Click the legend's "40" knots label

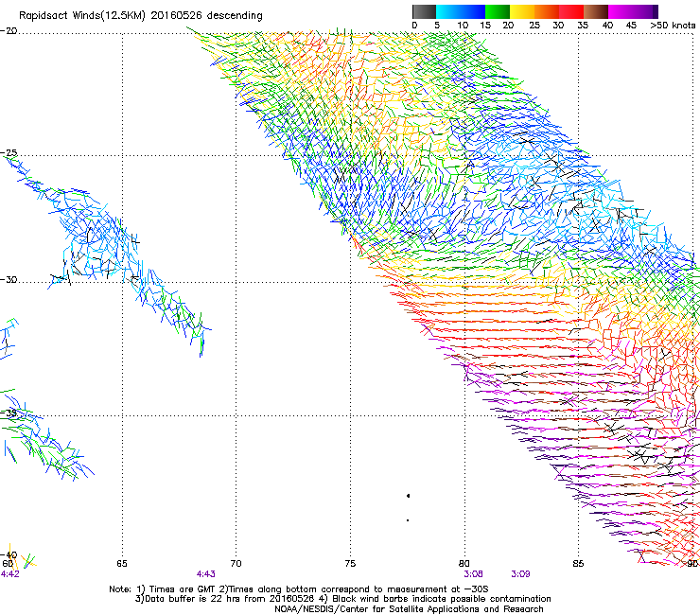click(x=607, y=26)
